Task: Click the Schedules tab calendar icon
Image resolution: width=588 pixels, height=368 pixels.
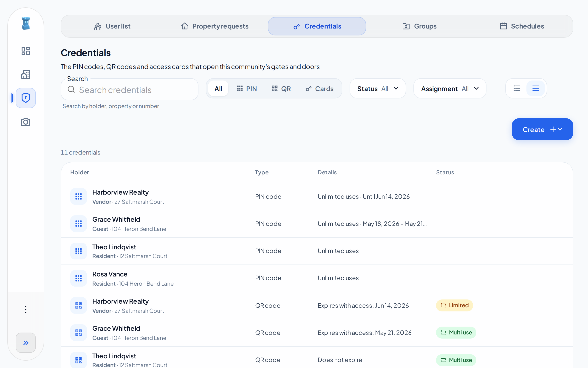Action: click(503, 26)
